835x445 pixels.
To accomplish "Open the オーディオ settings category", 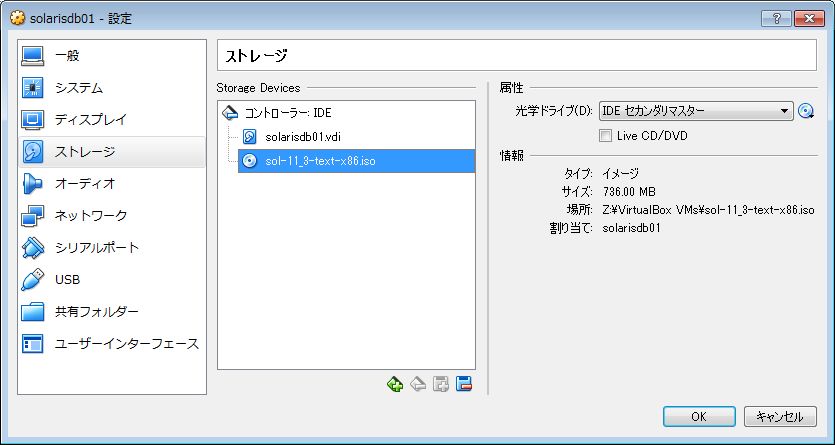I will coord(112,184).
